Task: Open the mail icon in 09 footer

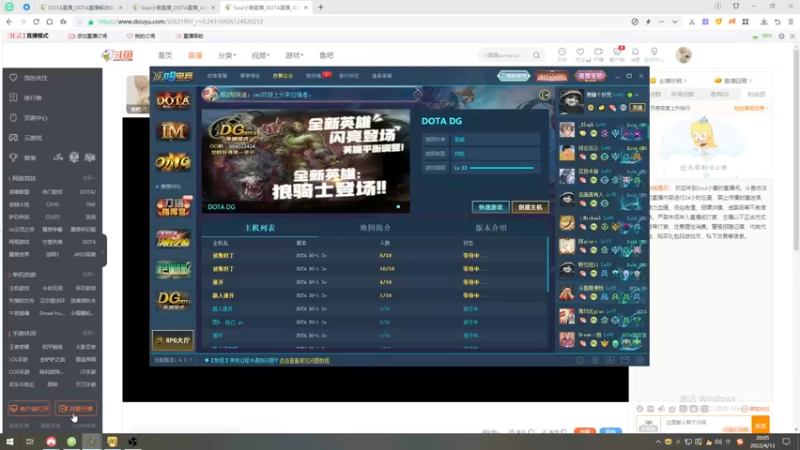Action: [x=624, y=360]
